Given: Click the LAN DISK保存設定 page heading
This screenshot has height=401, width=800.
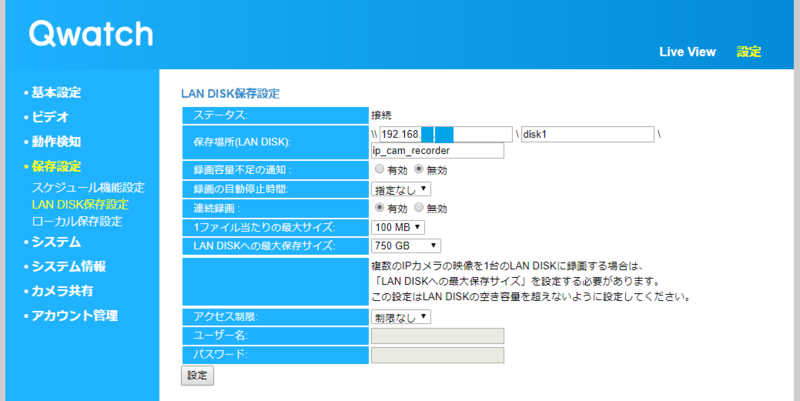Looking at the screenshot, I should click(x=230, y=94).
